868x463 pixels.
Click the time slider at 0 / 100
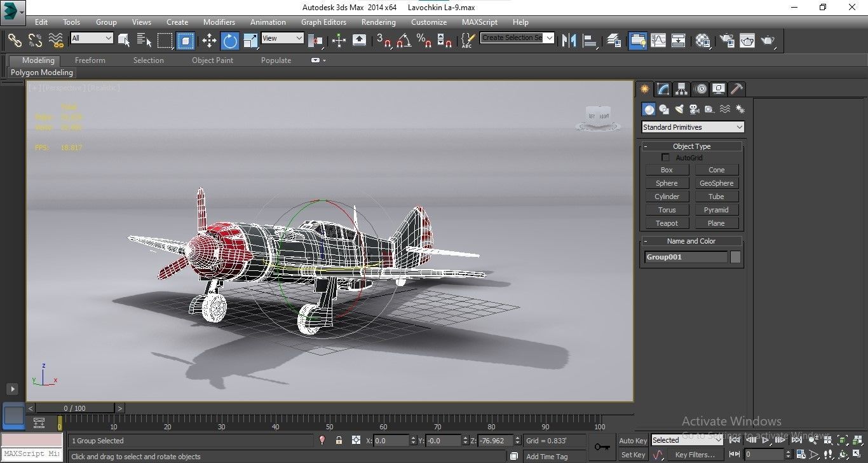point(74,408)
